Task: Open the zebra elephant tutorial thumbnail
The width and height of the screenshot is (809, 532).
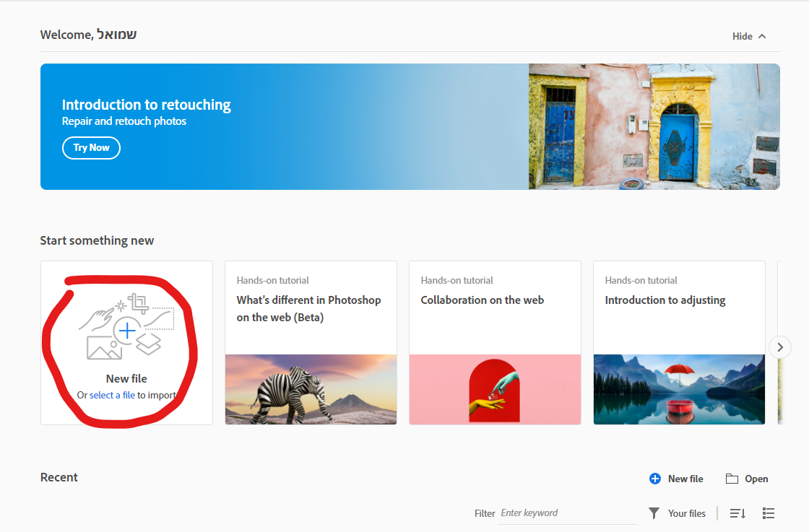Action: 311,389
